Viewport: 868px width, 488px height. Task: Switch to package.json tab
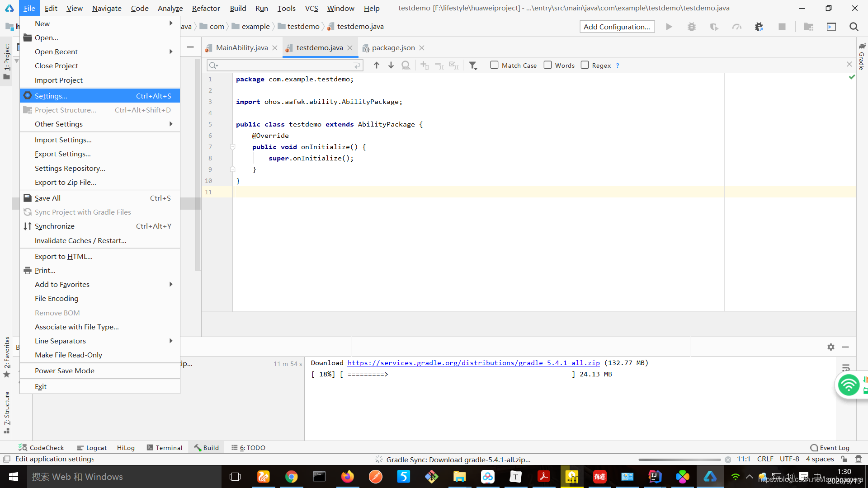[x=393, y=48]
